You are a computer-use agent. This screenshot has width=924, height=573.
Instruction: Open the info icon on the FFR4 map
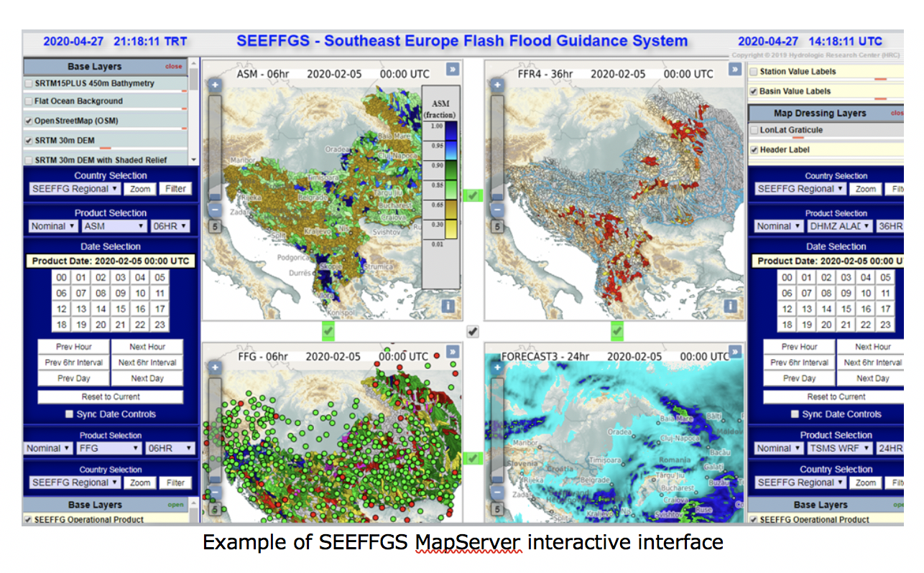tap(731, 305)
